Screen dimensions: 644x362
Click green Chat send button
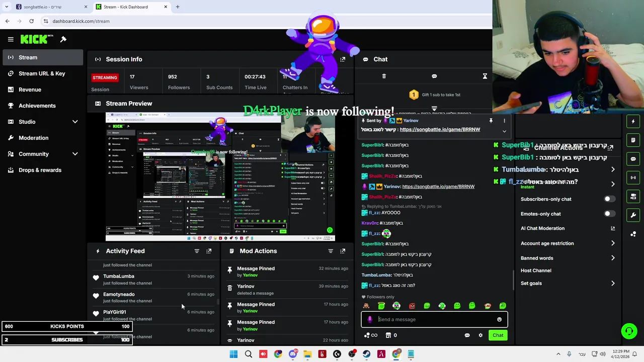(498, 335)
